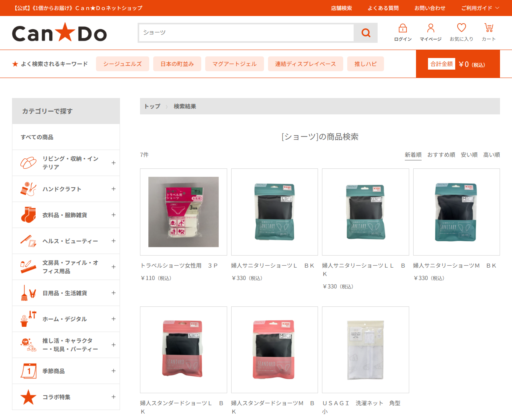Click the 合計金額 cart total box
The height and width of the screenshot is (420, 512).
(x=458, y=64)
